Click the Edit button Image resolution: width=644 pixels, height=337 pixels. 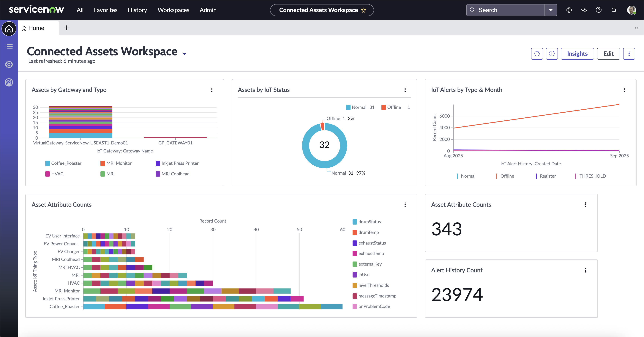pos(608,53)
